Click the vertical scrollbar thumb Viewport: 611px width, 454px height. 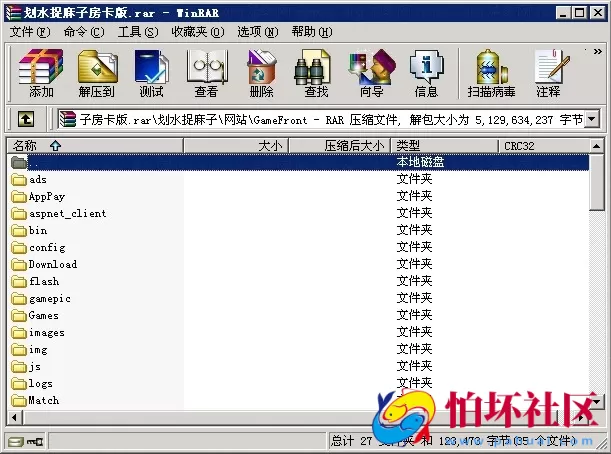pyautogui.click(x=596, y=182)
